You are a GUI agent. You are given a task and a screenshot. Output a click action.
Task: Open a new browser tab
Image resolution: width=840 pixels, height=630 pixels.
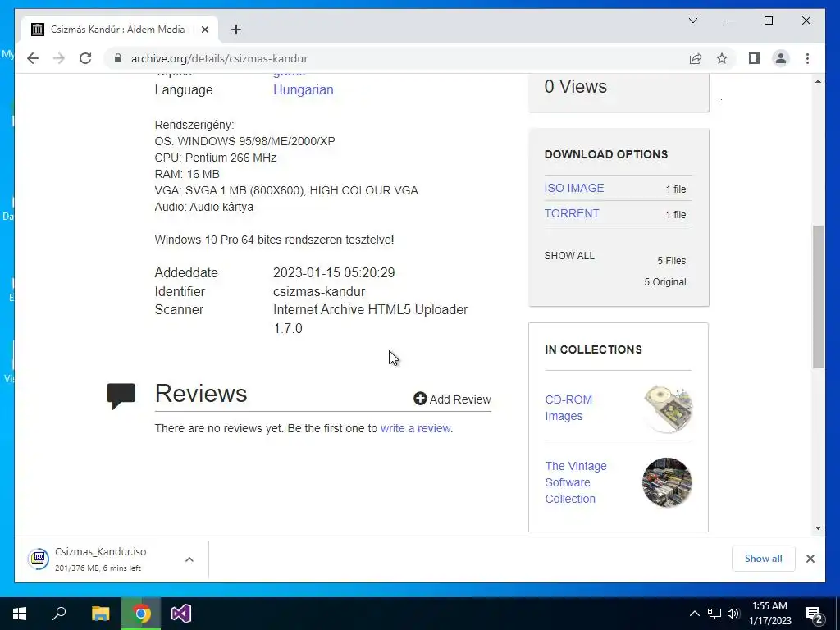(x=236, y=30)
